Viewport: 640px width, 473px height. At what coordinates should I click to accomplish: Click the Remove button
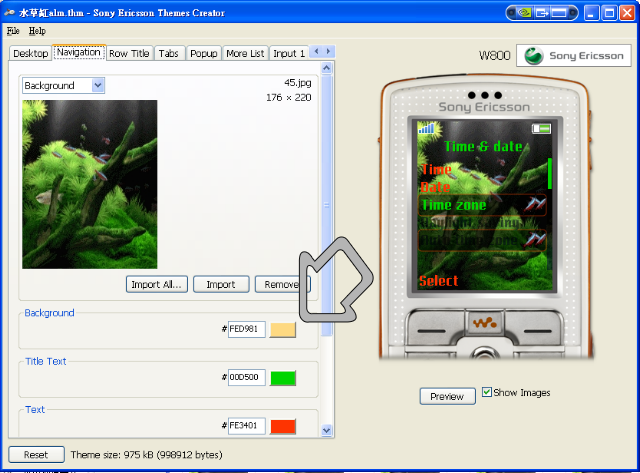[x=282, y=284]
